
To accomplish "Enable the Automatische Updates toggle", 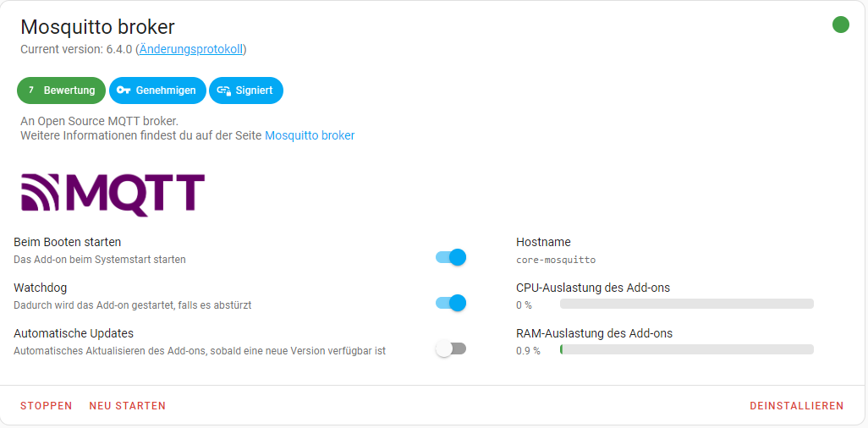I will [451, 348].
